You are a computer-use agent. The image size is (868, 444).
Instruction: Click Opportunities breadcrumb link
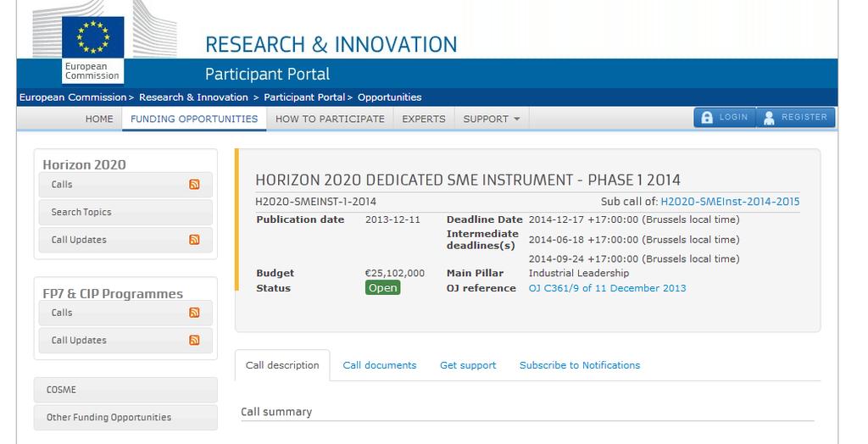tap(390, 97)
